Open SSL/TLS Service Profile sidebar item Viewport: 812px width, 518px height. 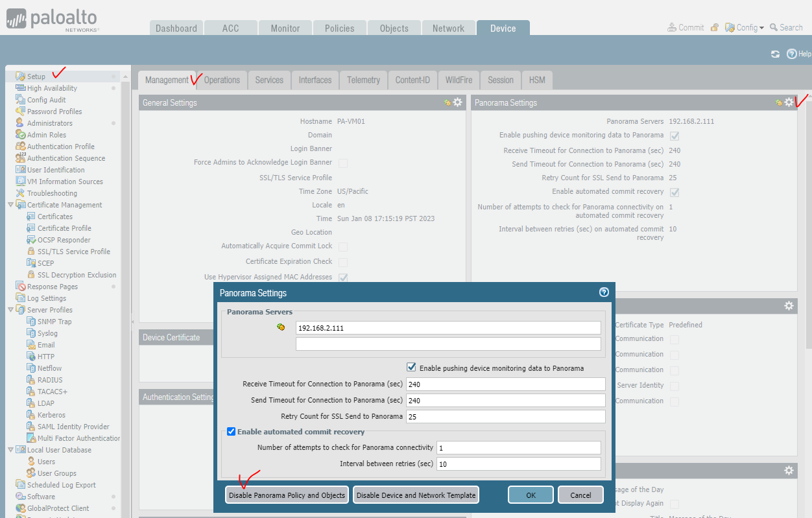tap(73, 252)
